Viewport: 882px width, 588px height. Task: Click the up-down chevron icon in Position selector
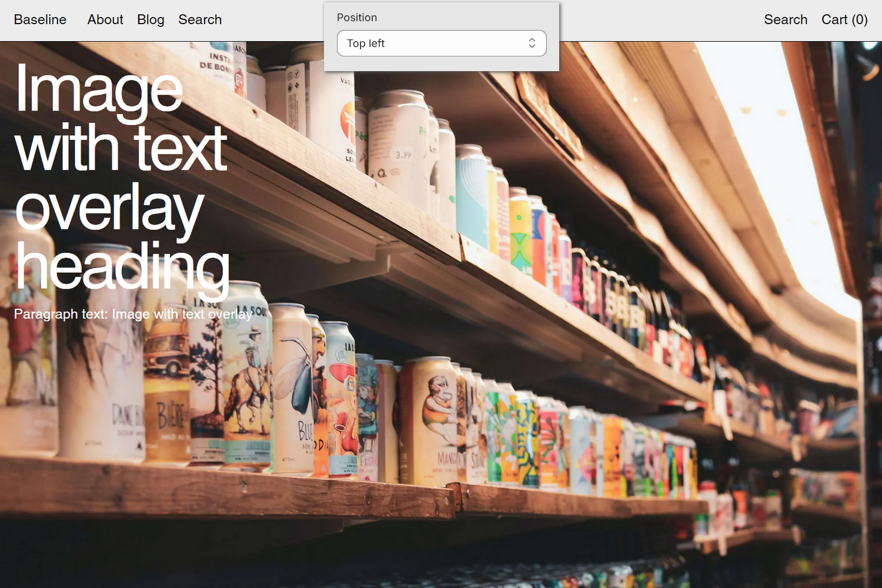pos(531,43)
